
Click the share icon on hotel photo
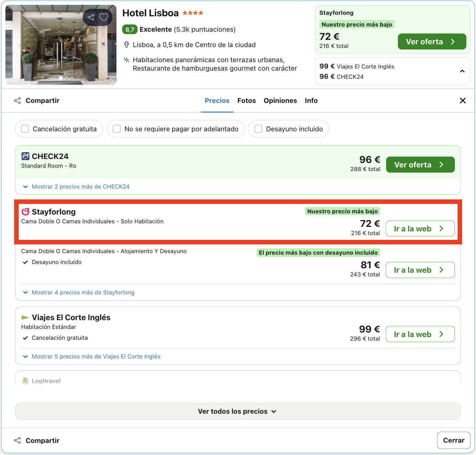point(91,17)
